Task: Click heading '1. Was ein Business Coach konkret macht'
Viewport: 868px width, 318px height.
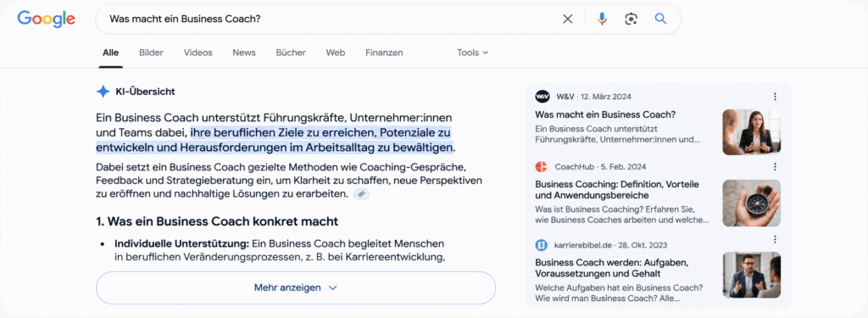Action: coord(217,221)
